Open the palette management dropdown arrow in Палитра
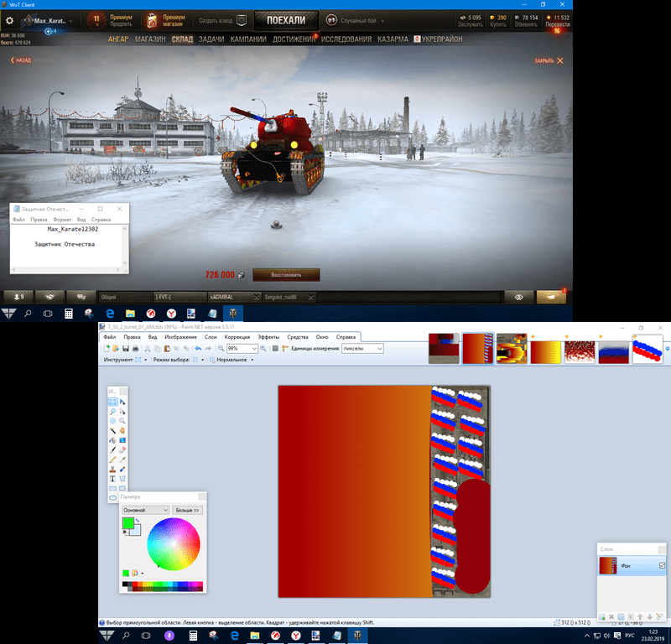Screen dimensions: 671x644 pos(142,573)
